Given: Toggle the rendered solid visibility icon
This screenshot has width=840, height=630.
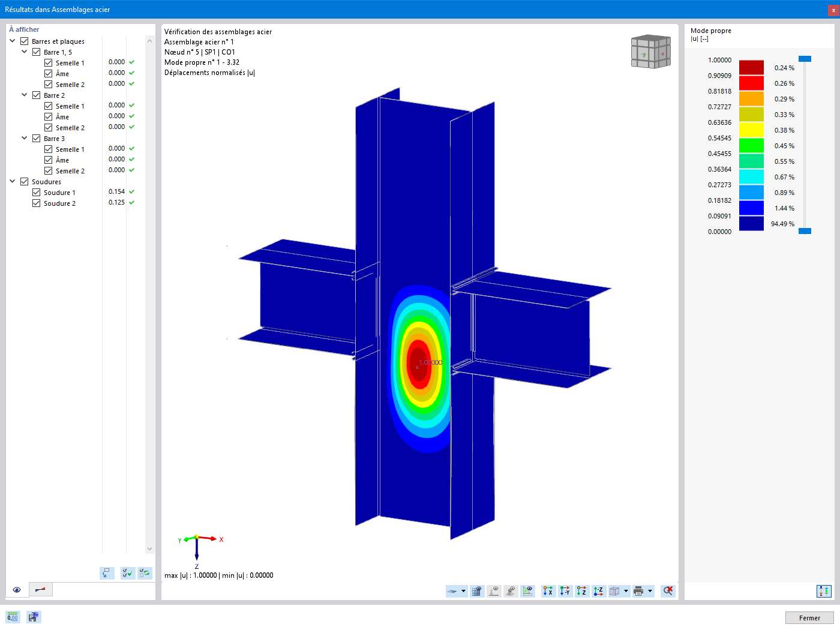Looking at the screenshot, I should coord(511,591).
